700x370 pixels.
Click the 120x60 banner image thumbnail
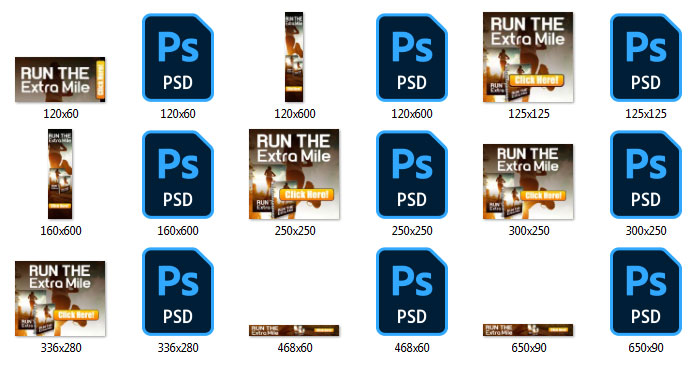[60, 79]
